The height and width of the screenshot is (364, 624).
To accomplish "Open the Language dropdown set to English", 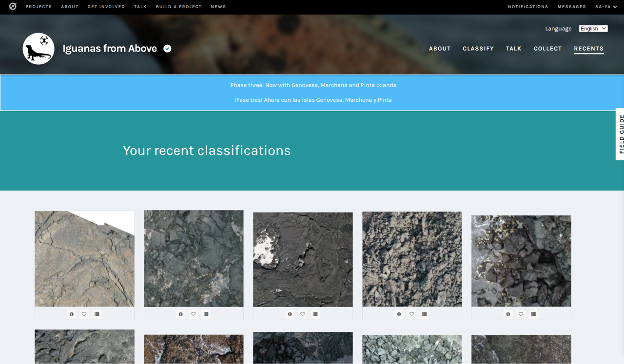I will 593,29.
